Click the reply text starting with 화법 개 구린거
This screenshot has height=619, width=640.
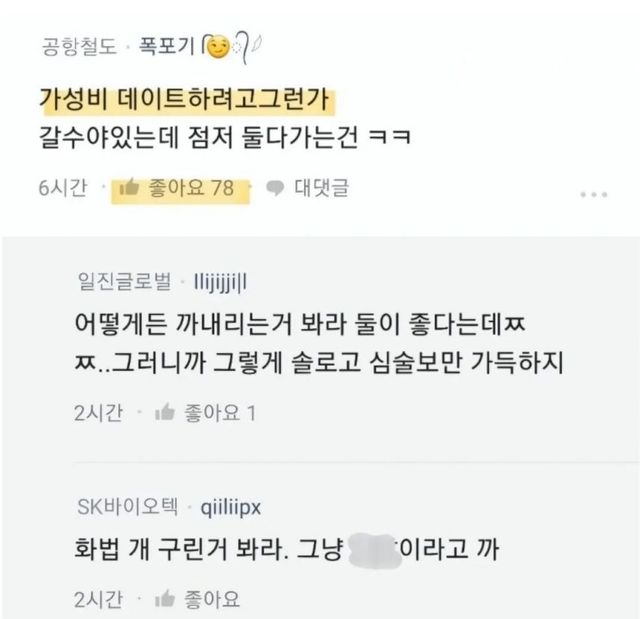coord(280,549)
